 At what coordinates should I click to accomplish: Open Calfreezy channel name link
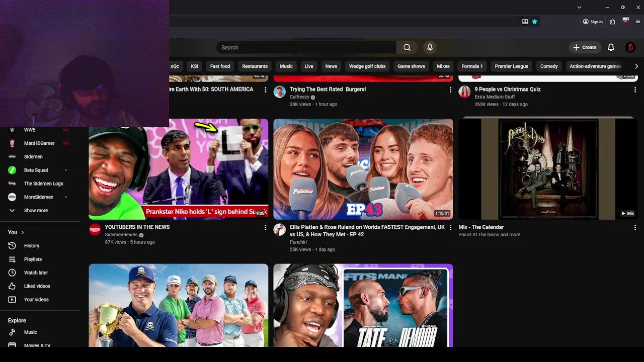pyautogui.click(x=299, y=97)
